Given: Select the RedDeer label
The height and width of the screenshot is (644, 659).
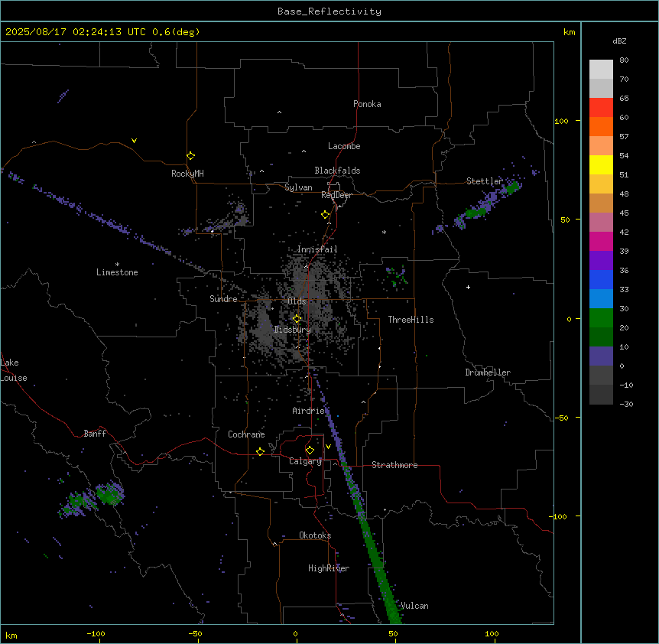Looking at the screenshot, I should click(336, 195).
